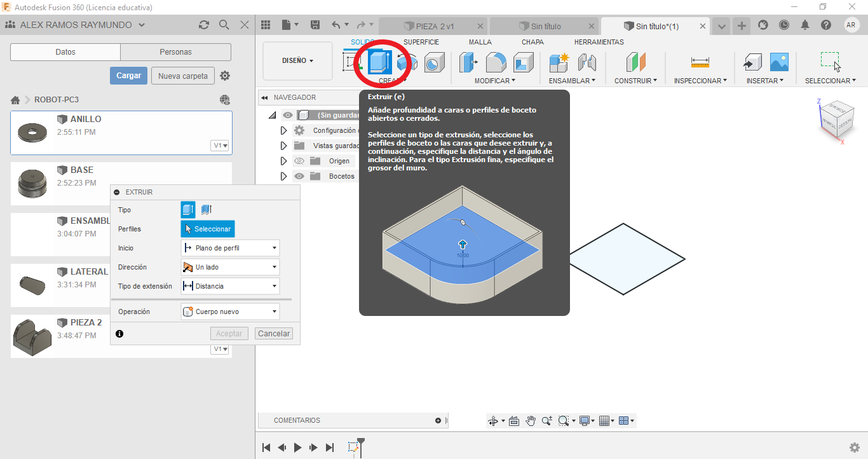The image size is (868, 459).
Task: Click the insert image icon
Action: pyautogui.click(x=779, y=62)
